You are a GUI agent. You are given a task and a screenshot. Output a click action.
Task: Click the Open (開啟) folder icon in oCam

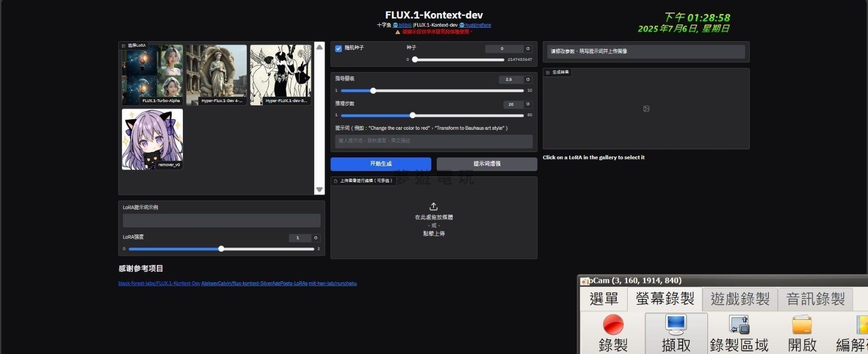(x=802, y=325)
